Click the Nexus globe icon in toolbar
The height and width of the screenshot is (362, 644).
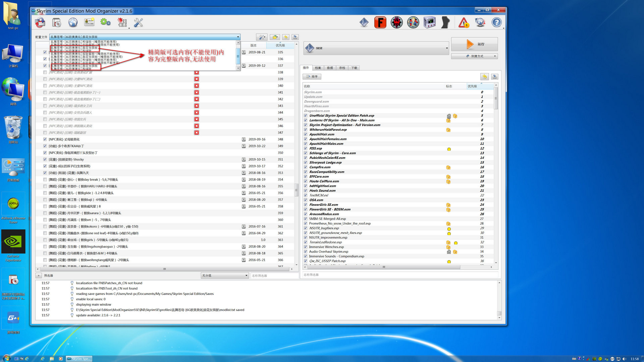pyautogui.click(x=73, y=22)
